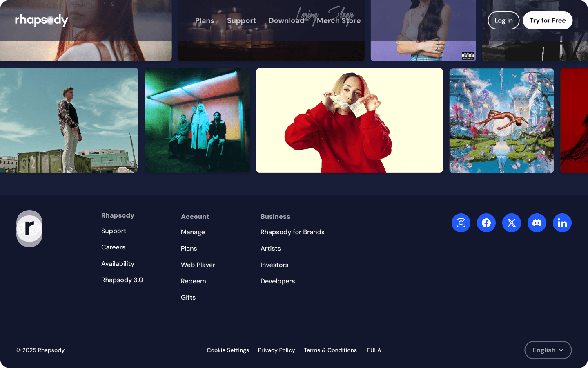Click the round 'r' footer logo

point(29,229)
